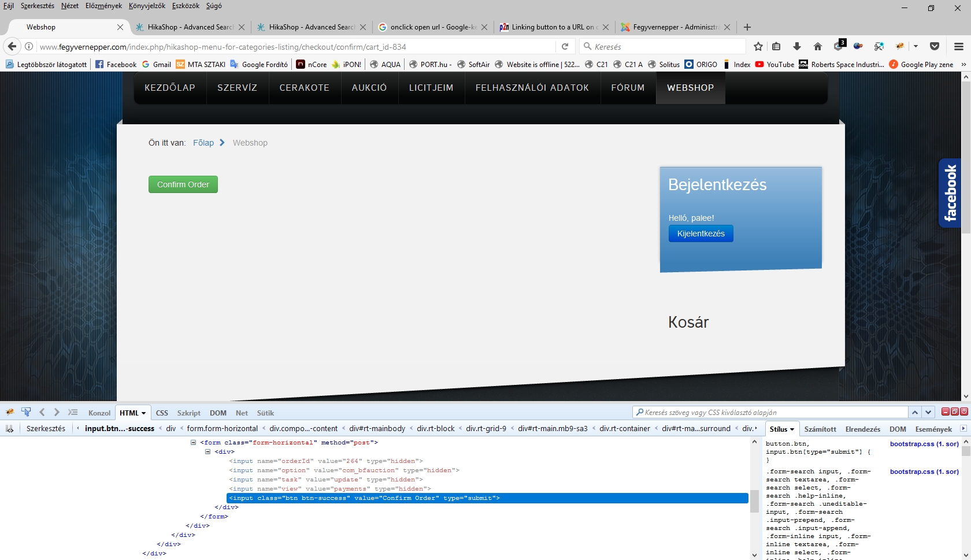This screenshot has width=971, height=560.
Task: Click the Firebug bug icon in the devtools panel
Action: pos(10,412)
